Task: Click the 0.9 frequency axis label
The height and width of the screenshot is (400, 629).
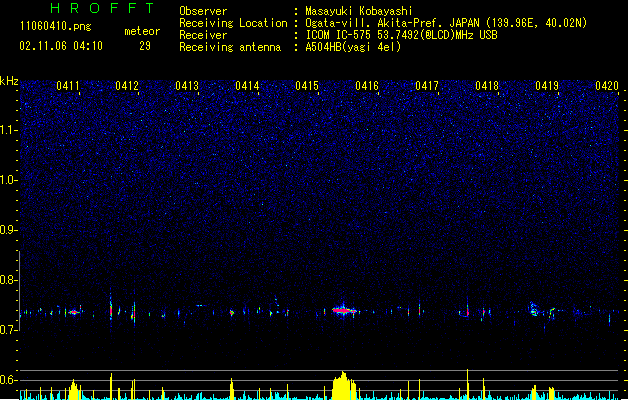Action: pyautogui.click(x=9, y=230)
